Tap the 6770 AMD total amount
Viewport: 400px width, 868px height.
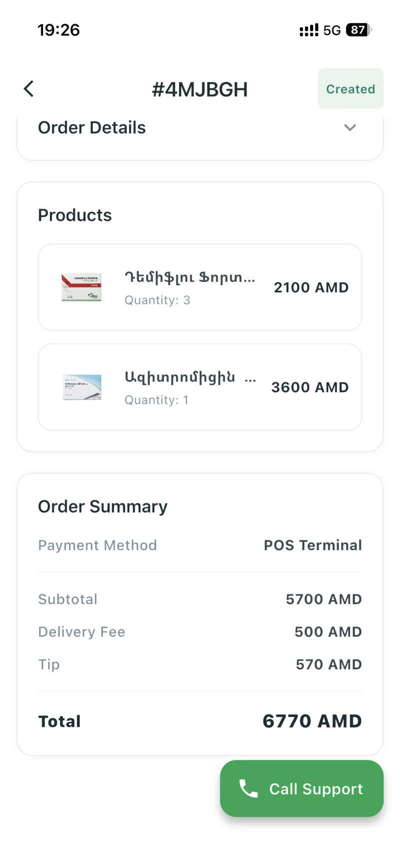pyautogui.click(x=312, y=721)
